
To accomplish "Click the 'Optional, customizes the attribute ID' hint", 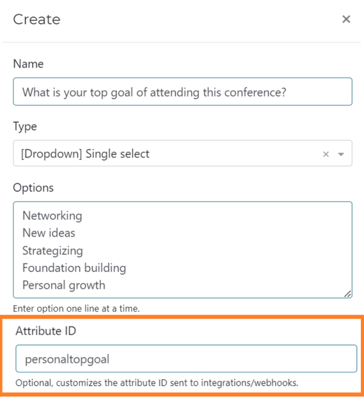I will pos(157,383).
